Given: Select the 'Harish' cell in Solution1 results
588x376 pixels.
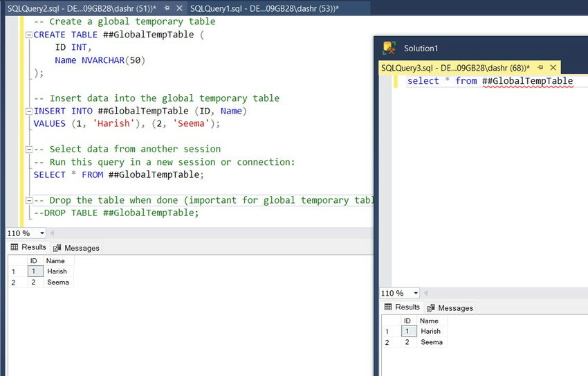Looking at the screenshot, I should pos(432,332).
